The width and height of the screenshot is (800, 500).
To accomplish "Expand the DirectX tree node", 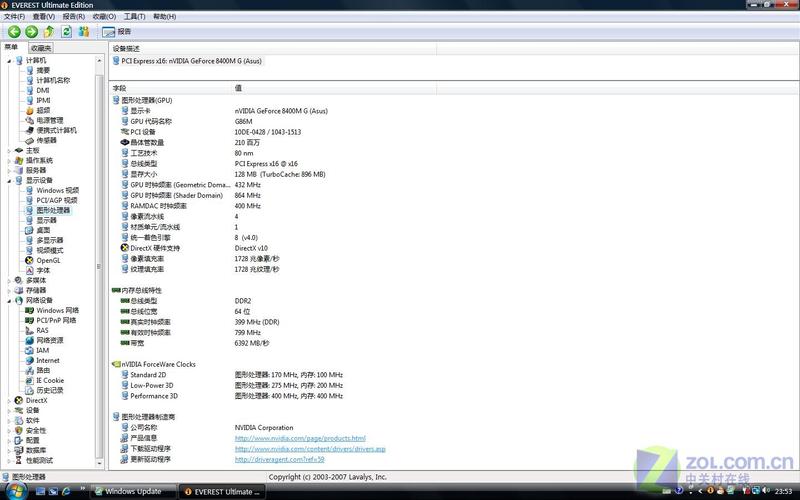I will 9,401.
